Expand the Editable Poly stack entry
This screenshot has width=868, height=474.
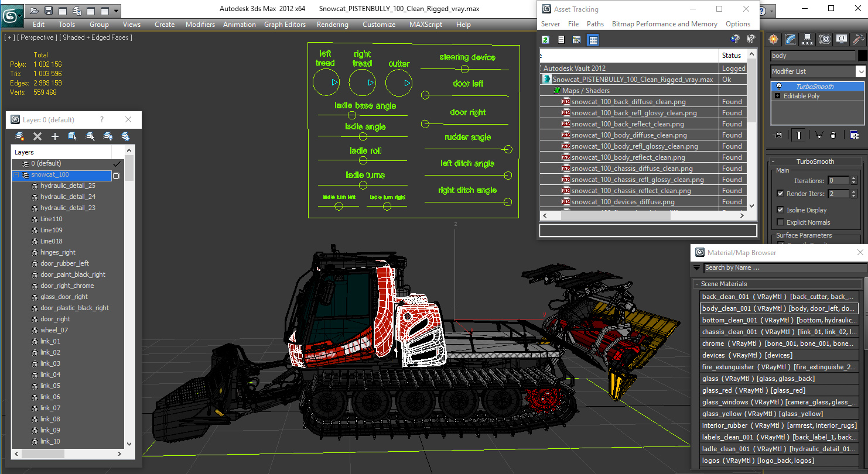click(778, 96)
